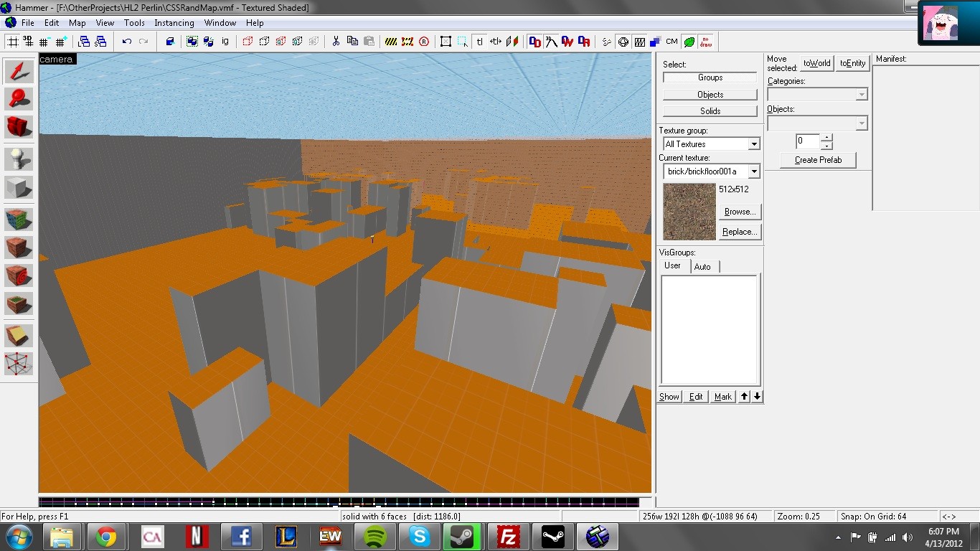Image resolution: width=980 pixels, height=551 pixels.
Task: Click the Smaller Grid icon
Action: click(x=44, y=41)
